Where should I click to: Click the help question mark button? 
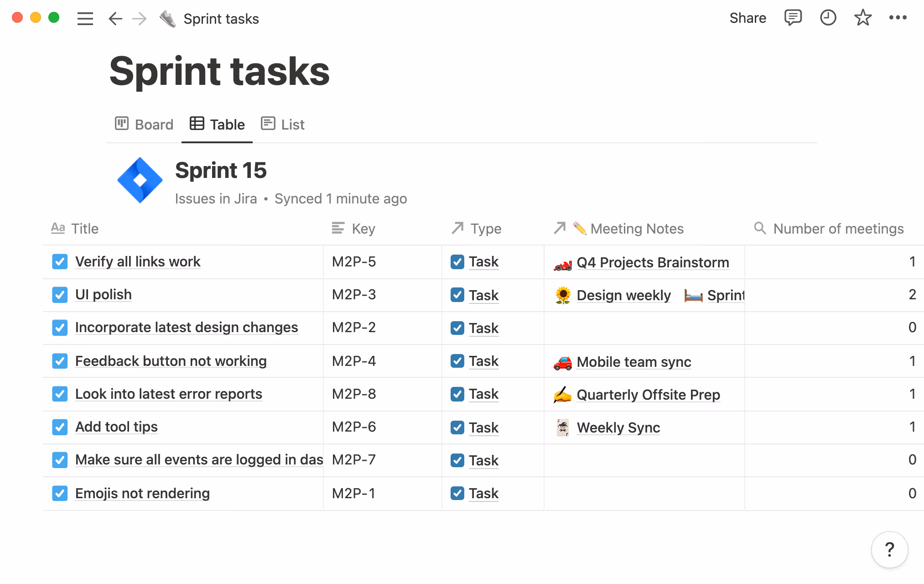pos(890,550)
